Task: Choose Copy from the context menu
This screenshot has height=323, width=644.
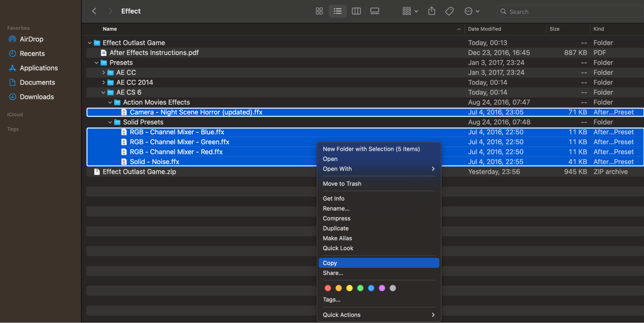Action: tap(330, 263)
